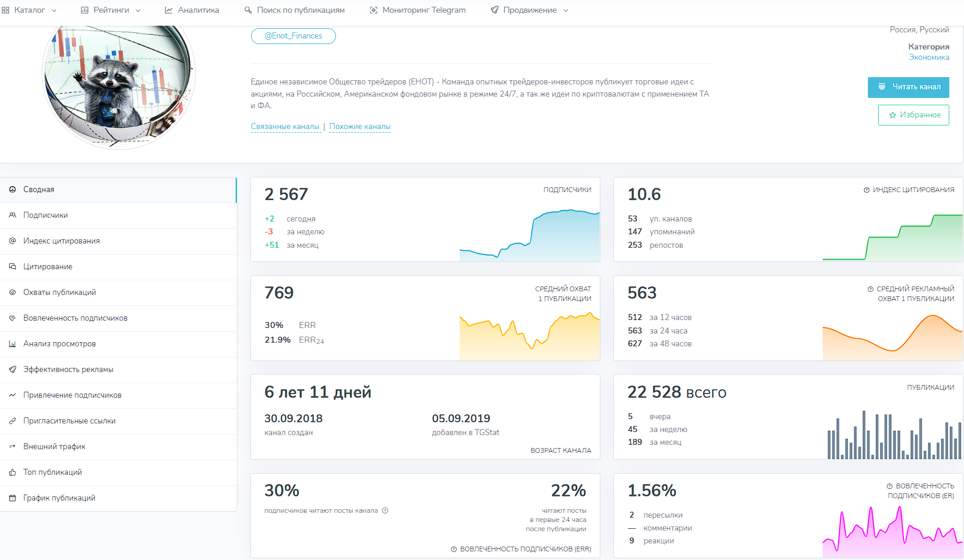Add channel to Избранное favorites
Viewport: 964px width, 560px height.
913,115
